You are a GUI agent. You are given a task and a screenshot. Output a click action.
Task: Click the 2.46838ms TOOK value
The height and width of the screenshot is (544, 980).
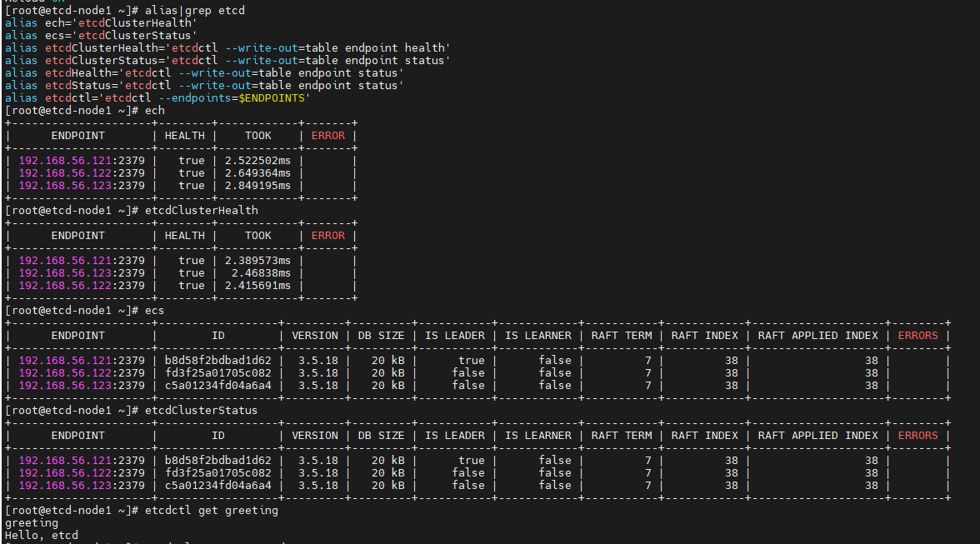[x=261, y=272]
